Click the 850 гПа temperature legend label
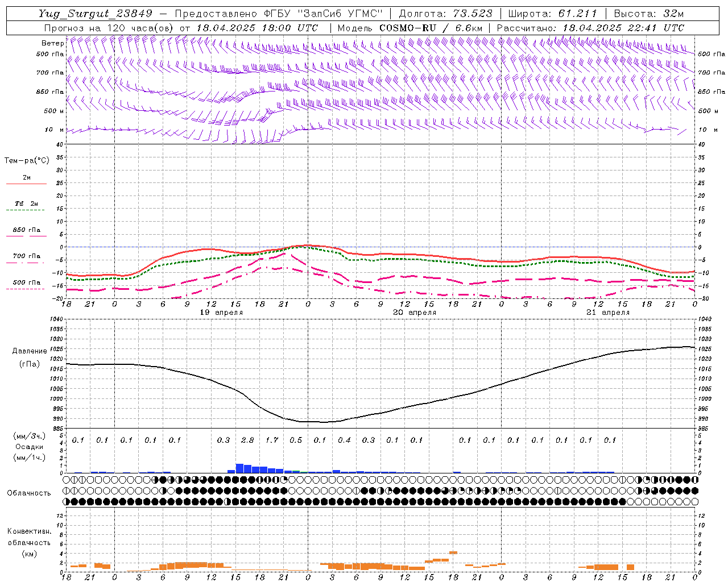Image resolution: width=728 pixels, height=582 pixels. point(27,230)
